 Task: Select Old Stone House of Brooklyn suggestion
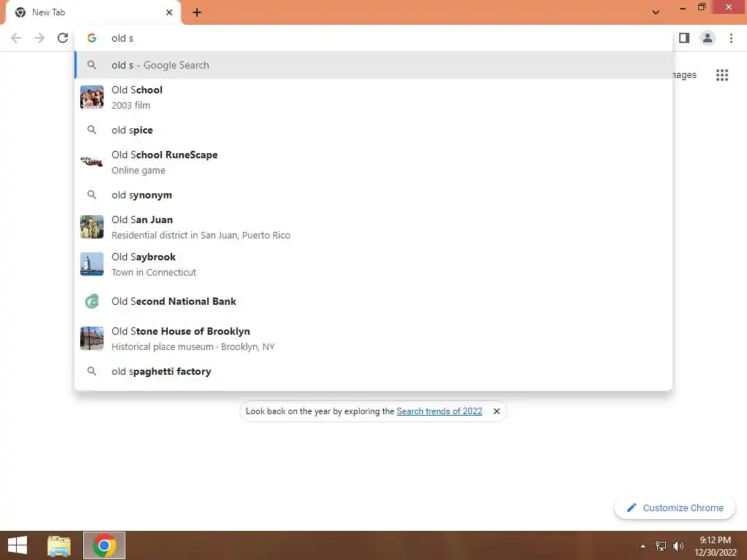373,338
